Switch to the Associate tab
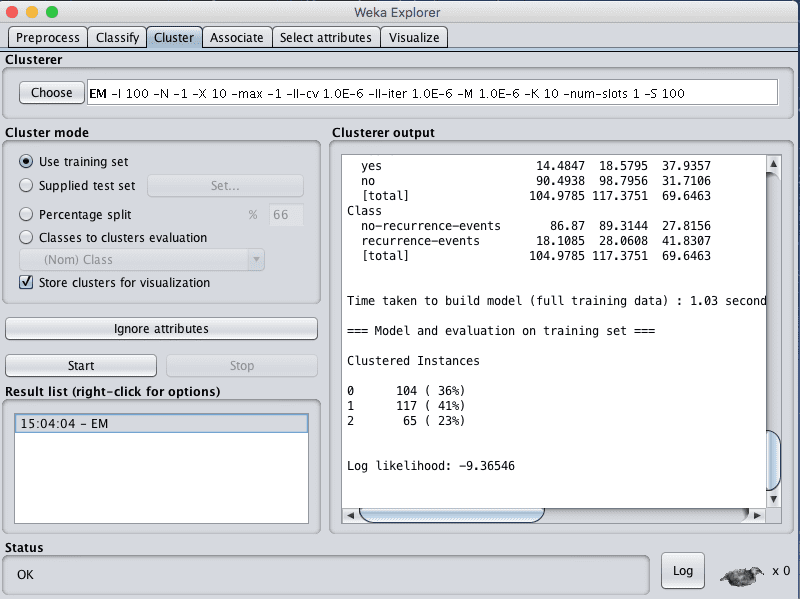The height and width of the screenshot is (599, 800). tap(237, 37)
